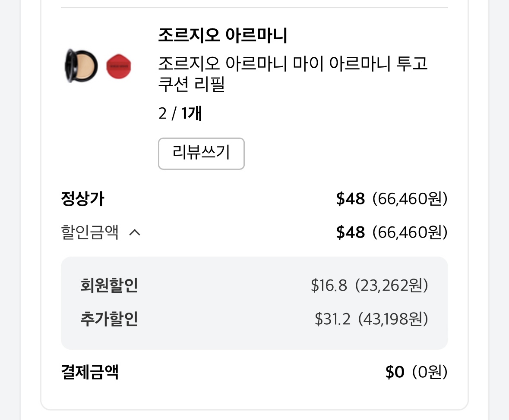Viewport: 509px width, 420px height.
Task: Click the 정상가 price $48 (66,460원)
Action: pyautogui.click(x=392, y=198)
